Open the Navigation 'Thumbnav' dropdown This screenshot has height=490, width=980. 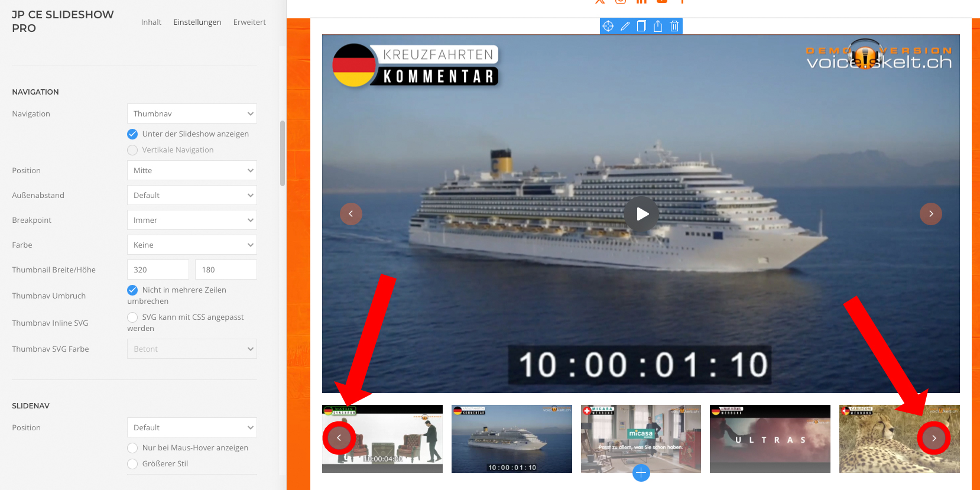pos(192,113)
